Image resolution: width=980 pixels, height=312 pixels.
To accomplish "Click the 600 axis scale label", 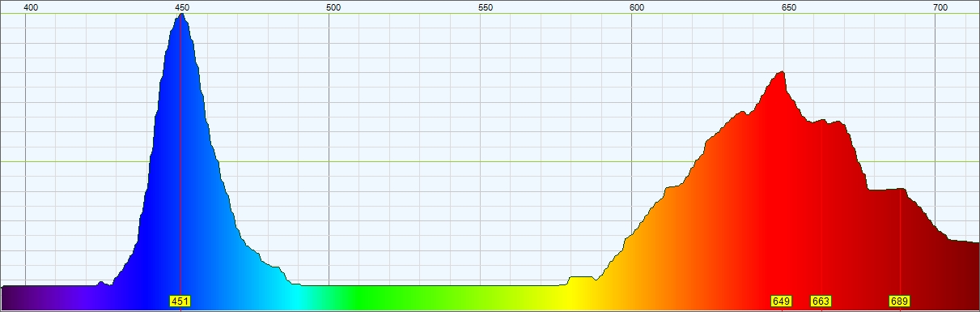I will click(x=637, y=7).
